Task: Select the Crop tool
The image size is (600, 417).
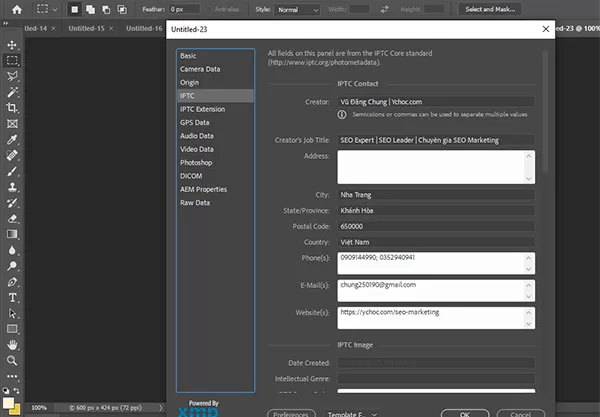Action: click(12, 108)
